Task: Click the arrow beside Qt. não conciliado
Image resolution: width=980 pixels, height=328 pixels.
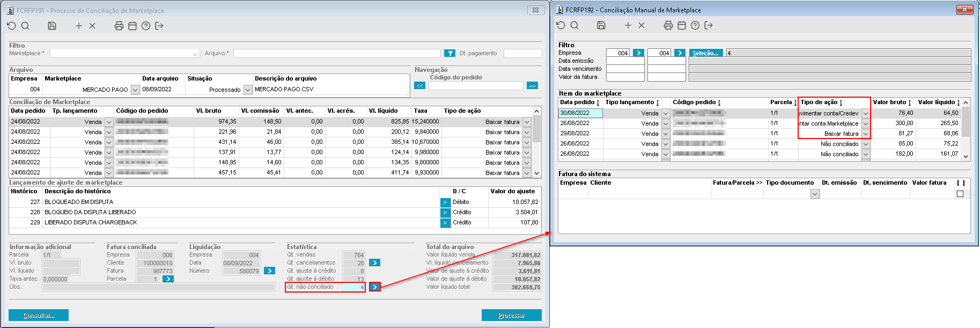Action: coord(375,287)
